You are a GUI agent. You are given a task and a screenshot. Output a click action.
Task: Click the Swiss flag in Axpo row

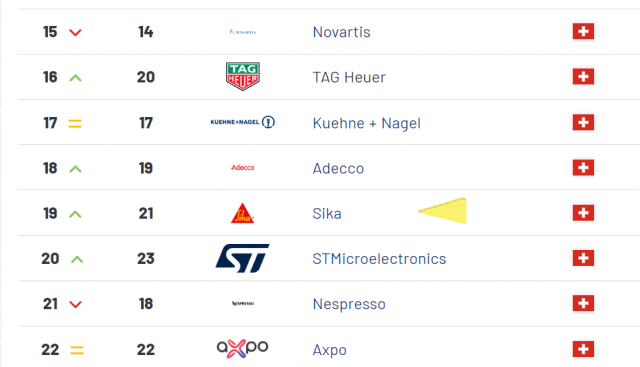583,349
